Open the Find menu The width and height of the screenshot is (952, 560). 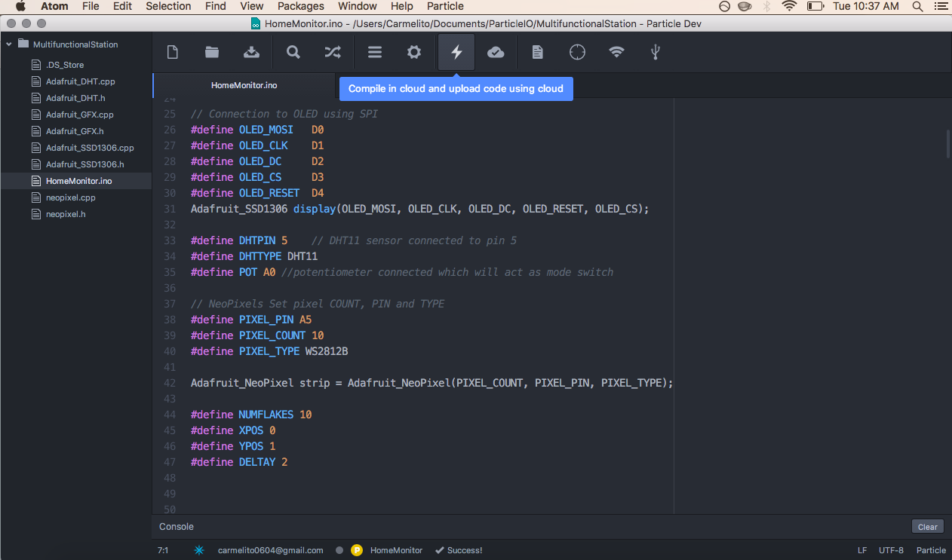coord(216,6)
